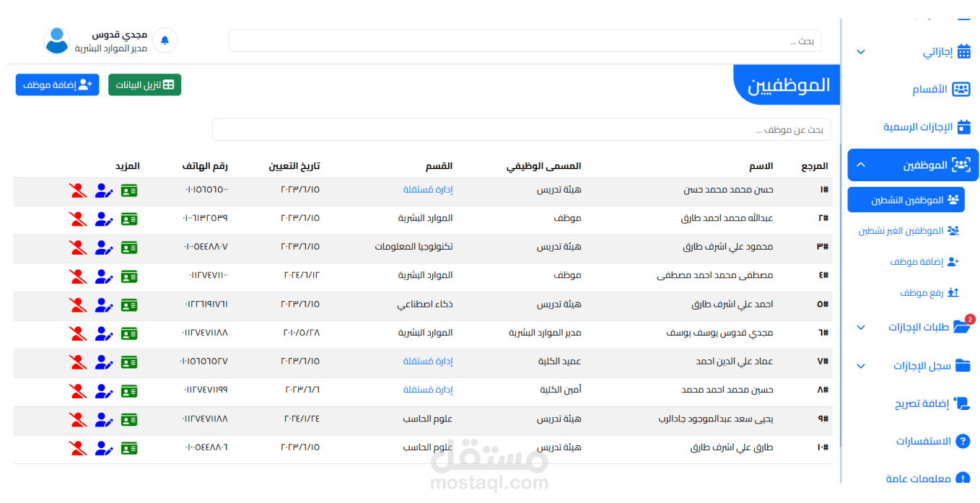Select الموظفين النشطين submenu item
The height and width of the screenshot is (503, 980).
(x=906, y=200)
